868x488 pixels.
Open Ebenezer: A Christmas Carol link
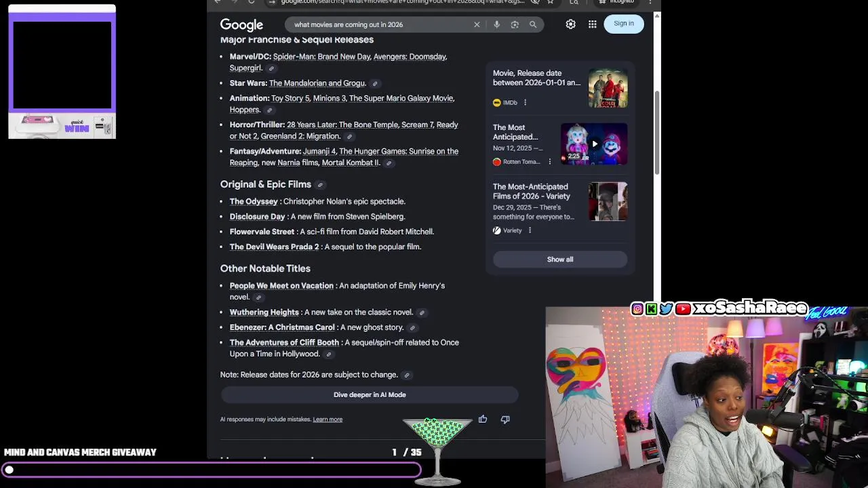(282, 327)
